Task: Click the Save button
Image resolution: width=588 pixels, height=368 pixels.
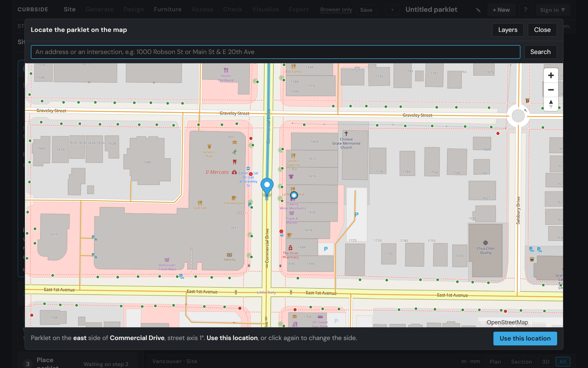Action: pos(366,10)
